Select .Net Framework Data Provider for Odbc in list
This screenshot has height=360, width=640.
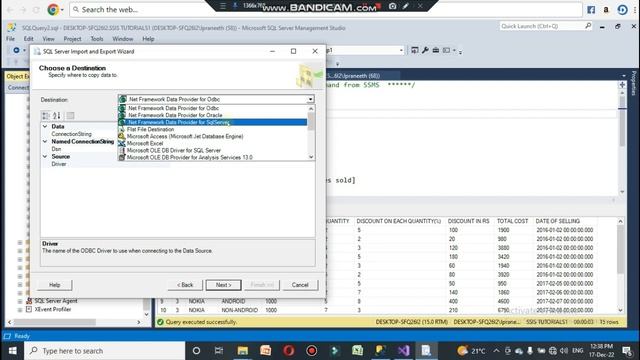[212, 108]
